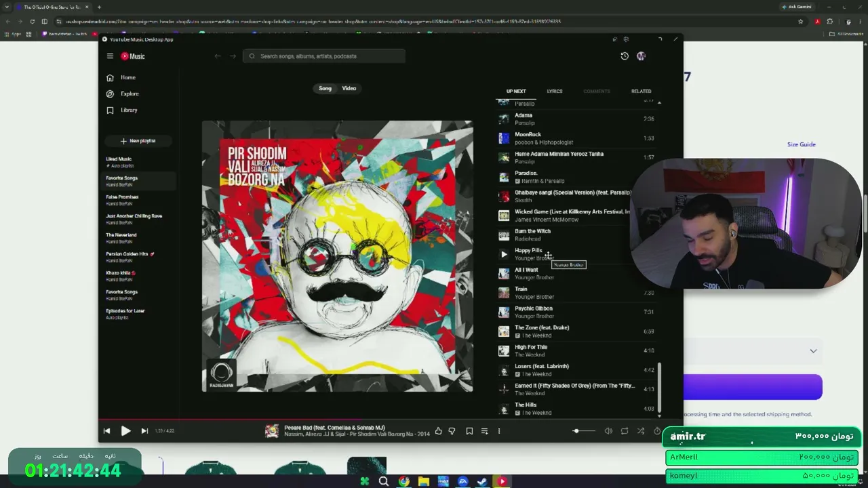
Task: Skip to next track
Action: point(144,431)
